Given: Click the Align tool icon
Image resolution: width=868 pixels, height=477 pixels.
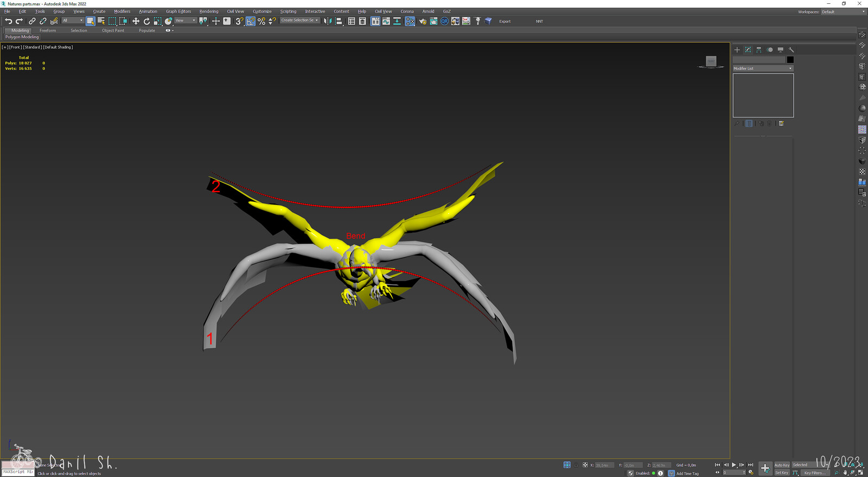Looking at the screenshot, I should [x=339, y=21].
